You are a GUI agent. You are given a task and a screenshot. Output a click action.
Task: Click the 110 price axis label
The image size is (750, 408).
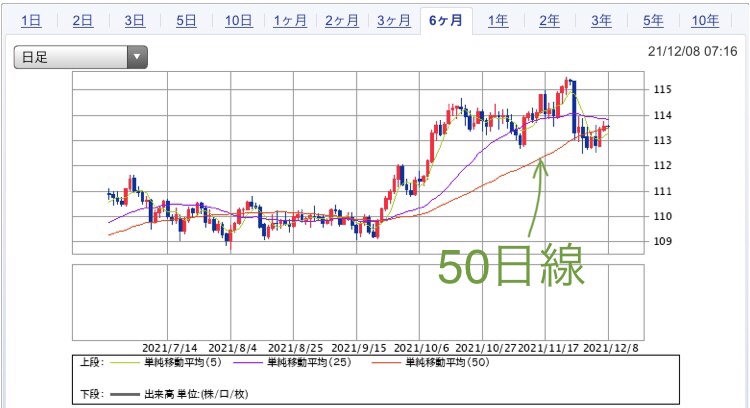point(662,216)
